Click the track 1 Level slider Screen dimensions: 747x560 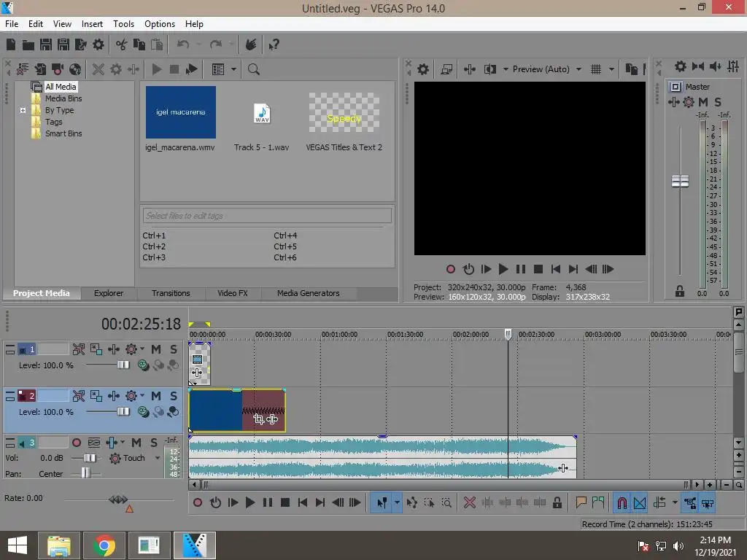[x=123, y=365]
